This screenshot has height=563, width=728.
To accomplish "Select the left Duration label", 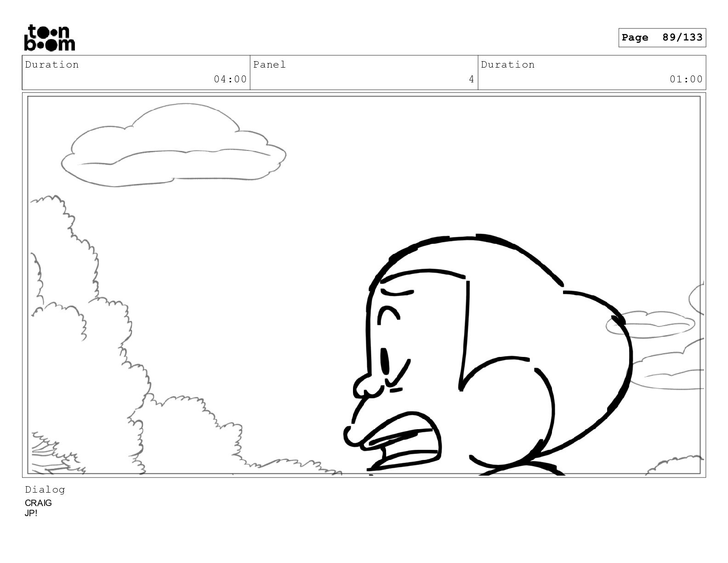I will pos(52,65).
